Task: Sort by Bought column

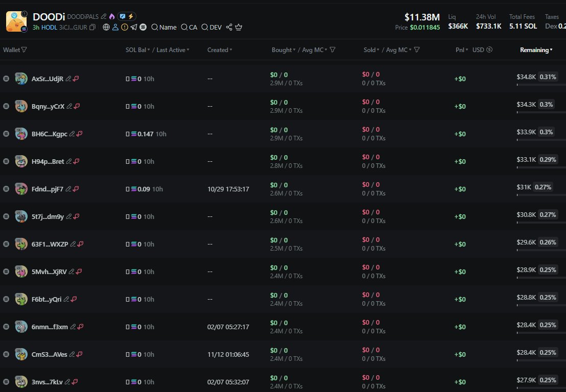Action: [x=284, y=50]
